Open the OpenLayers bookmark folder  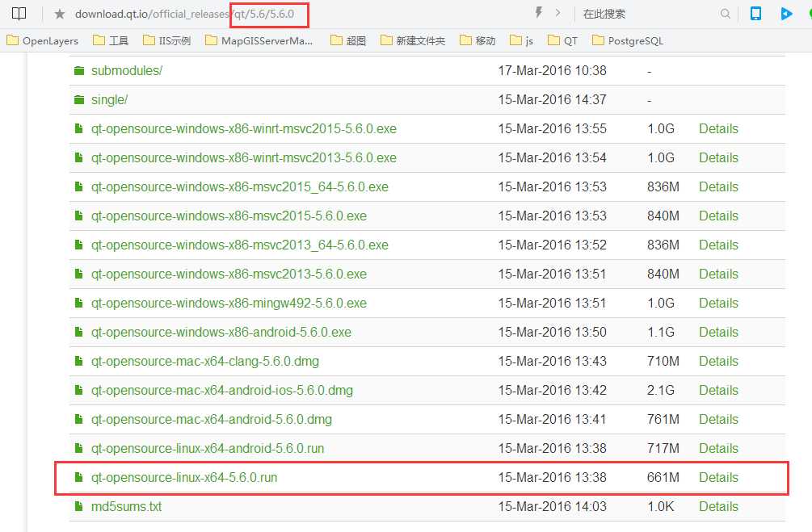(43, 41)
